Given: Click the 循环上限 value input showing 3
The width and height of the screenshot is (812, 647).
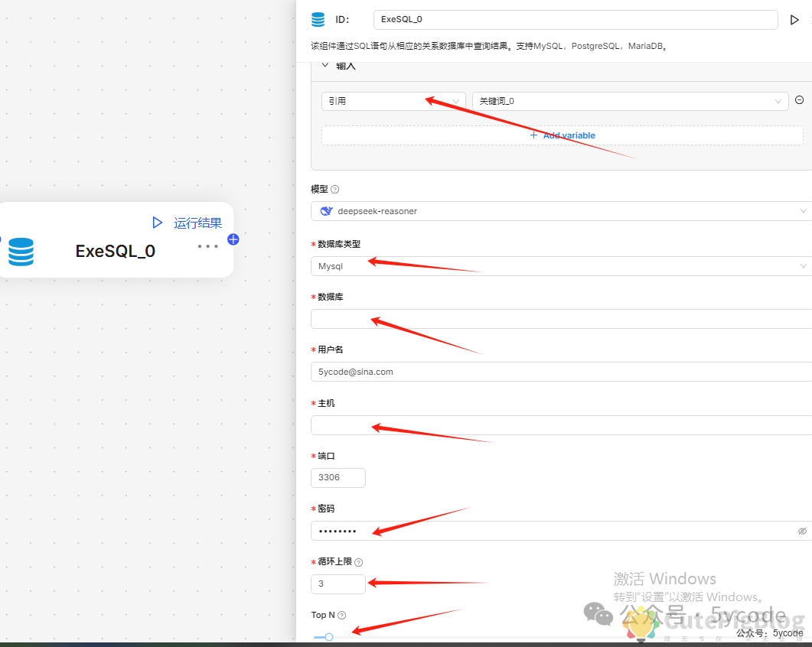Looking at the screenshot, I should [338, 584].
